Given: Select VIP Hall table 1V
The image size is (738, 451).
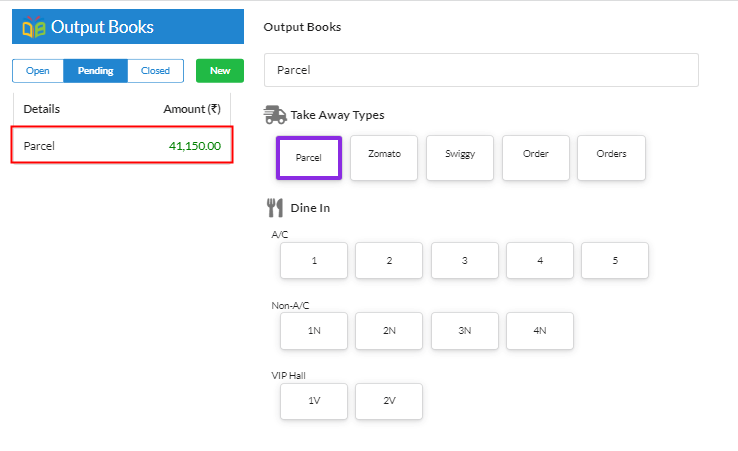Looking at the screenshot, I should tap(314, 401).
